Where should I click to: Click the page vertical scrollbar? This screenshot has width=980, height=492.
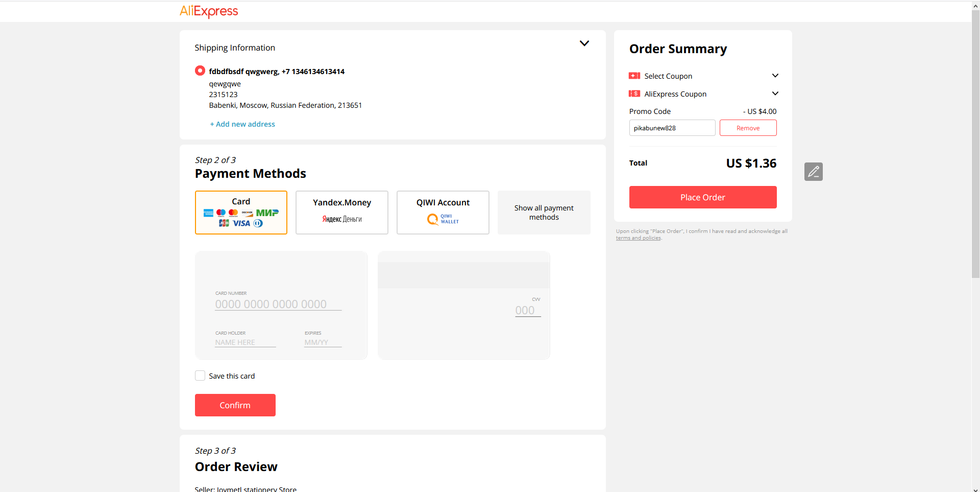pos(975,143)
